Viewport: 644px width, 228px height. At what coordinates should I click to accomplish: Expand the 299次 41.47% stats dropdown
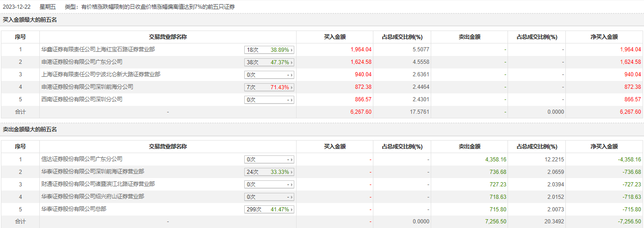(269, 210)
